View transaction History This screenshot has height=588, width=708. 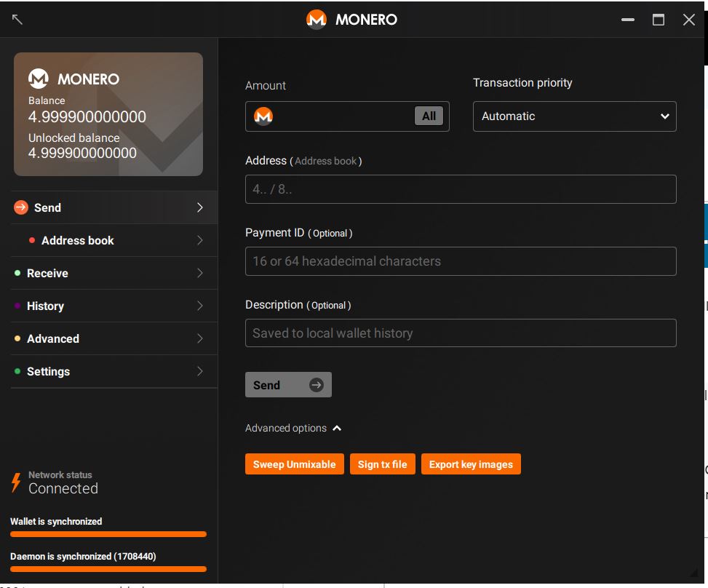(114, 306)
